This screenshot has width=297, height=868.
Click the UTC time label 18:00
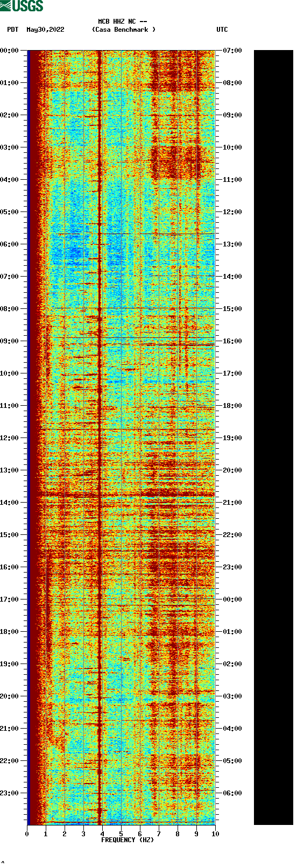(232, 406)
